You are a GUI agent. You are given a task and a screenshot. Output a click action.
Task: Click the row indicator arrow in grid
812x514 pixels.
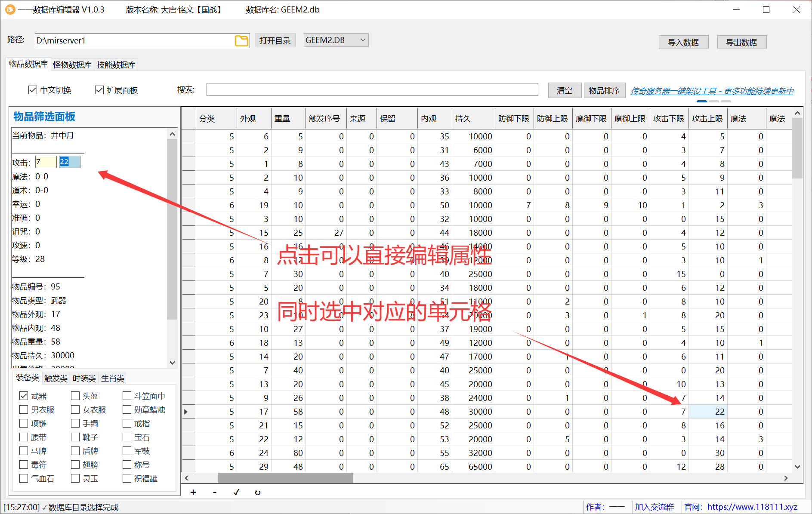pyautogui.click(x=186, y=412)
